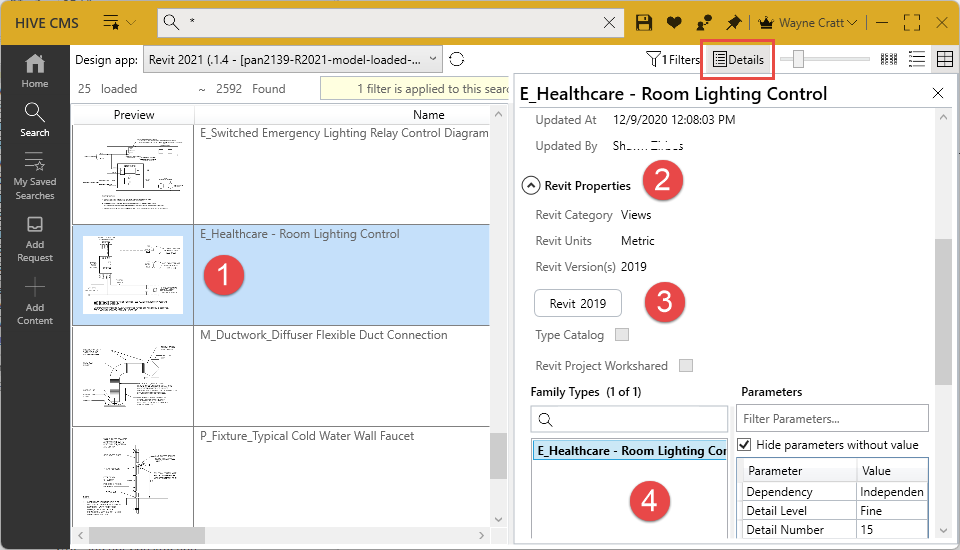Open the Design app dropdown (Revit 2021)
The height and width of the screenshot is (550, 960).
click(x=293, y=59)
